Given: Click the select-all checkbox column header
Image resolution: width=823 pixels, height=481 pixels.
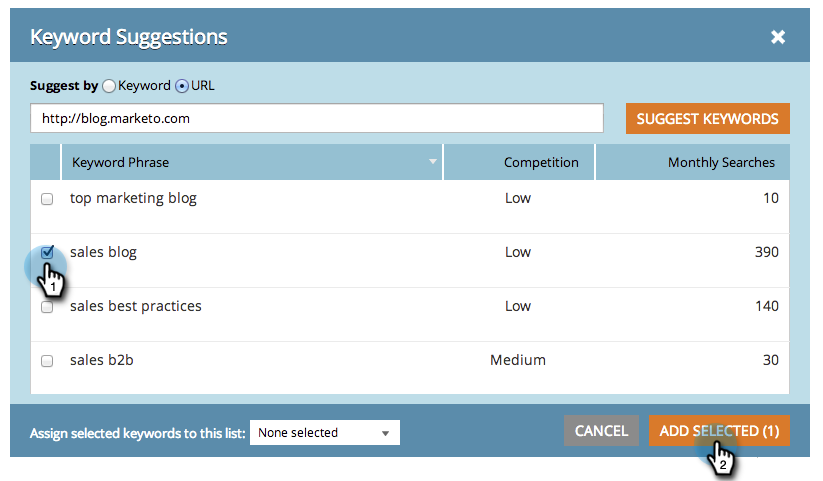Looking at the screenshot, I should click(46, 162).
